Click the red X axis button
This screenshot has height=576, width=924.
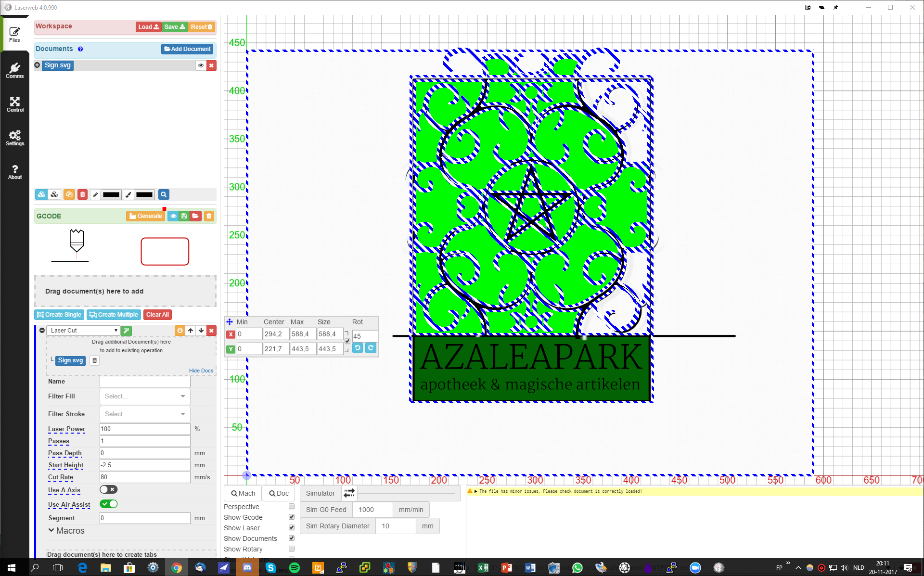click(x=231, y=334)
